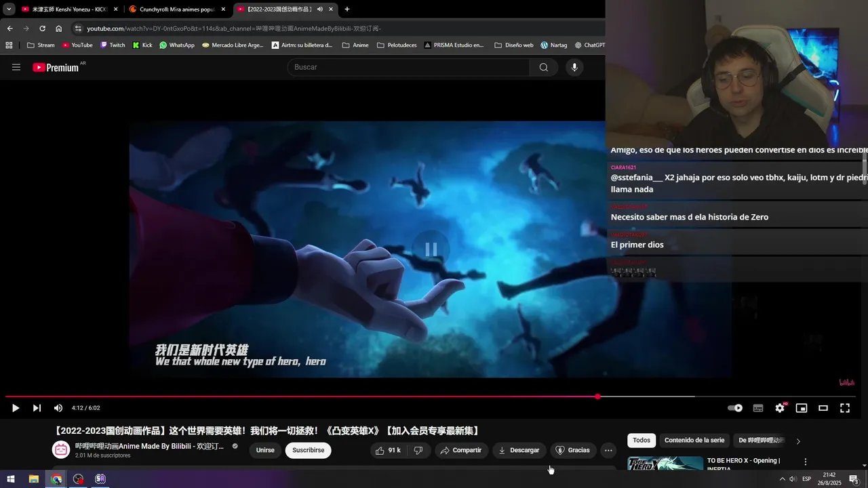This screenshot has width=868, height=488.
Task: Show more filter chips arrow
Action: 798,441
